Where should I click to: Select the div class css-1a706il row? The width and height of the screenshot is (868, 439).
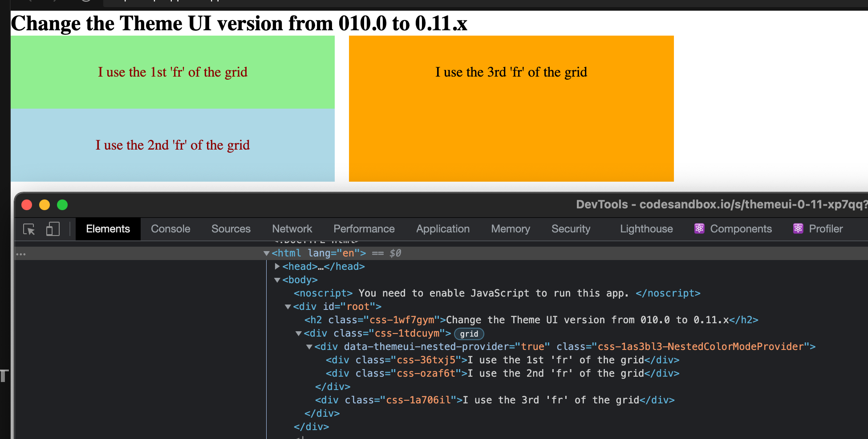(x=495, y=400)
